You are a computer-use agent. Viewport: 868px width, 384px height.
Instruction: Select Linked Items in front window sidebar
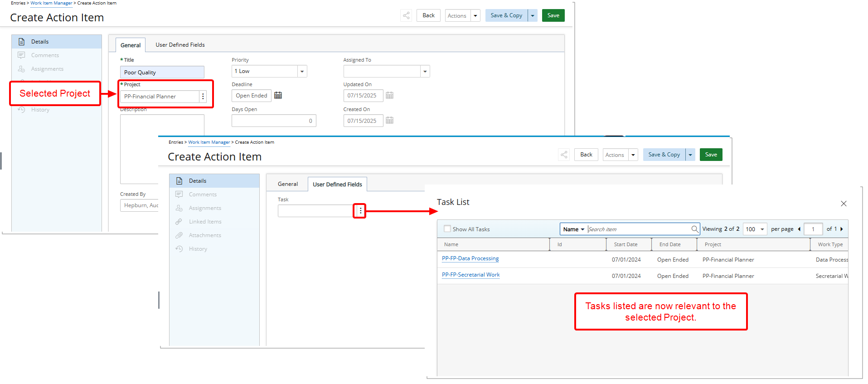(x=214, y=221)
